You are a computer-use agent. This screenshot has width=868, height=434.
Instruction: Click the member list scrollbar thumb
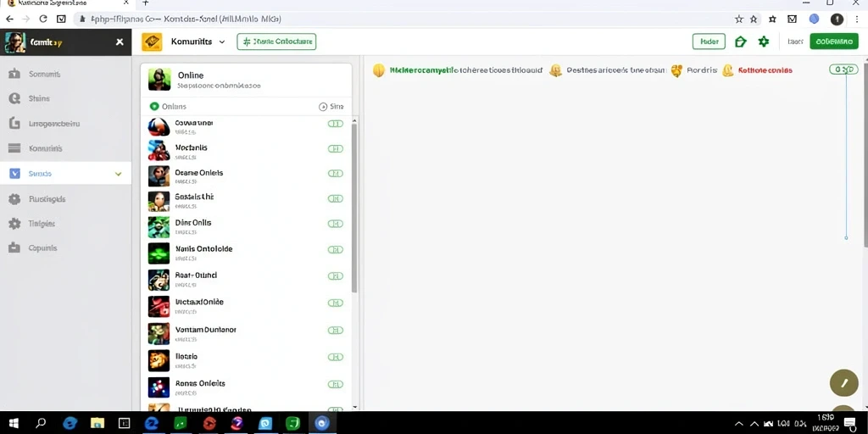354,208
